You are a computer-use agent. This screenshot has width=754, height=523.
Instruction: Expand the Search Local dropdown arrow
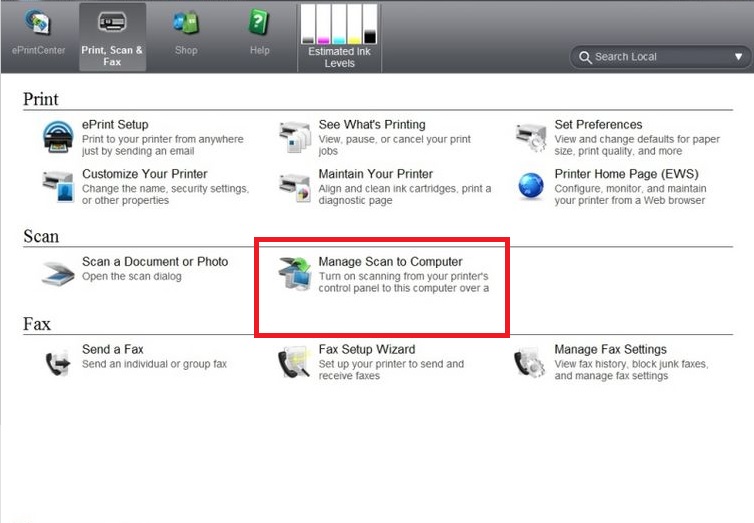click(738, 57)
